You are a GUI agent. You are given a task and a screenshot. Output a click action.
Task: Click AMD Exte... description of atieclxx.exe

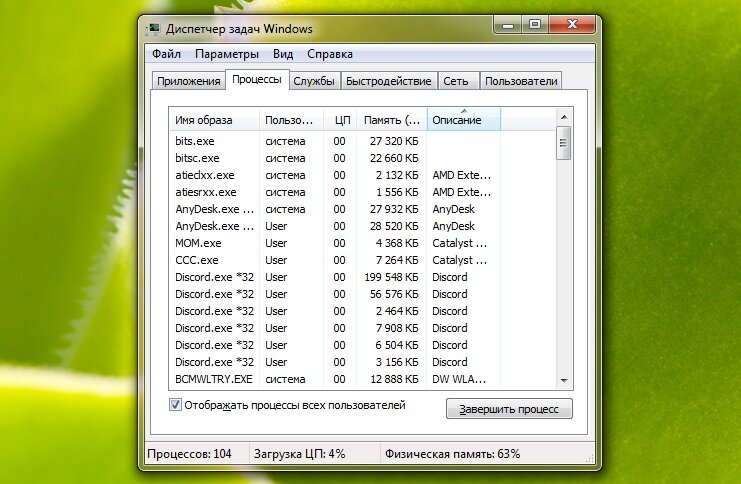pyautogui.click(x=461, y=175)
